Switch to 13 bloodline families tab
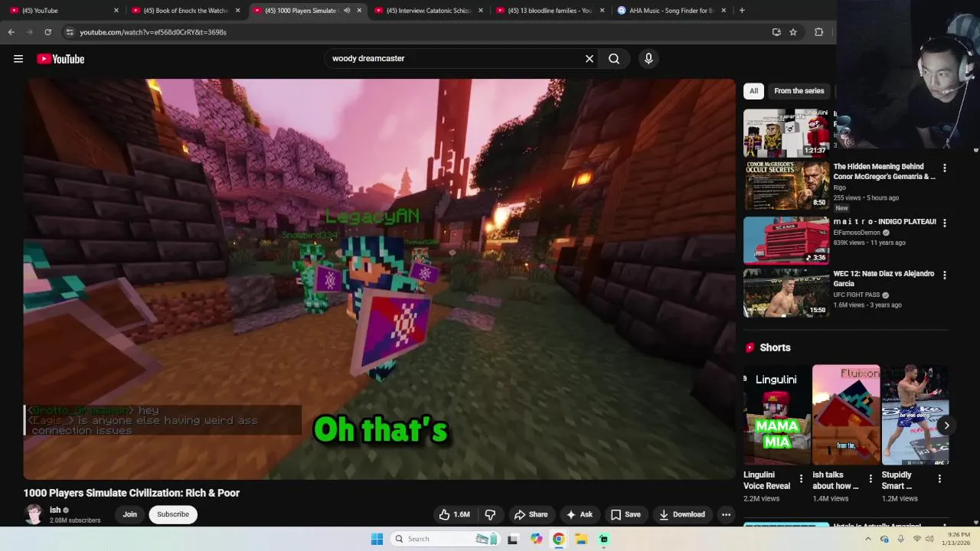The width and height of the screenshot is (980, 551). pos(550,10)
